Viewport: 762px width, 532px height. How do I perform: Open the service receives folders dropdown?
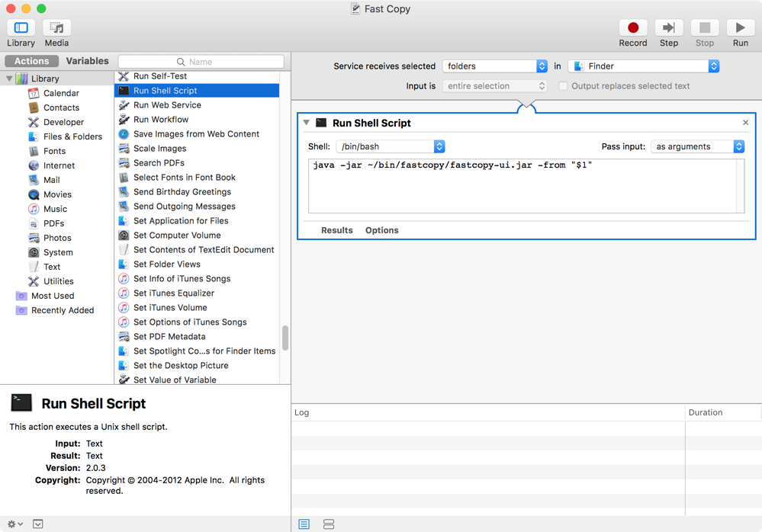tap(495, 66)
